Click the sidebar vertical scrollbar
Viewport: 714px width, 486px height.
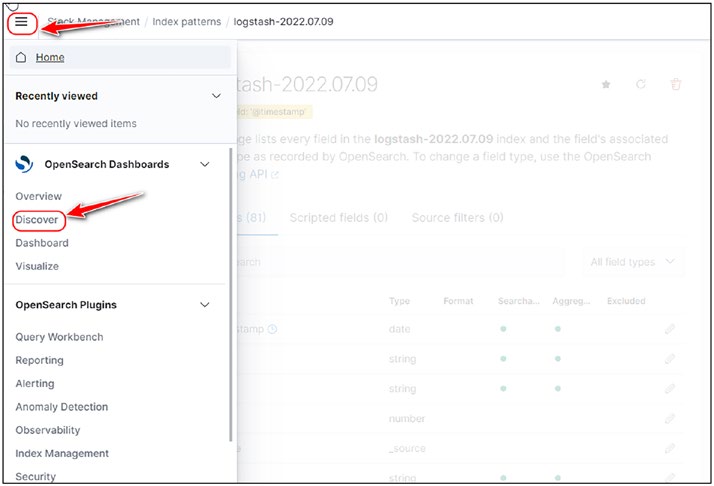pyautogui.click(x=230, y=294)
